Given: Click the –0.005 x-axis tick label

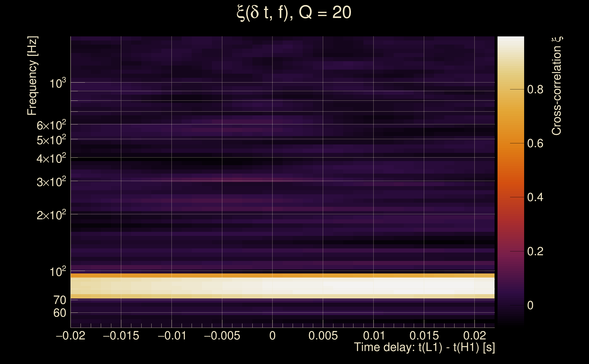Looking at the screenshot, I should tap(222, 336).
